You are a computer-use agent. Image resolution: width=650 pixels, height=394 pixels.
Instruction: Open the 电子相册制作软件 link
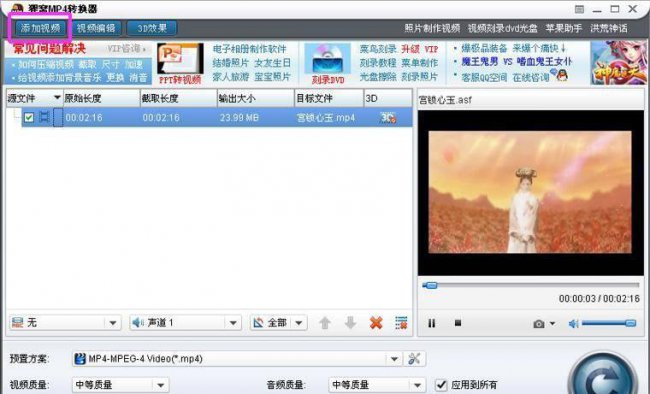250,49
